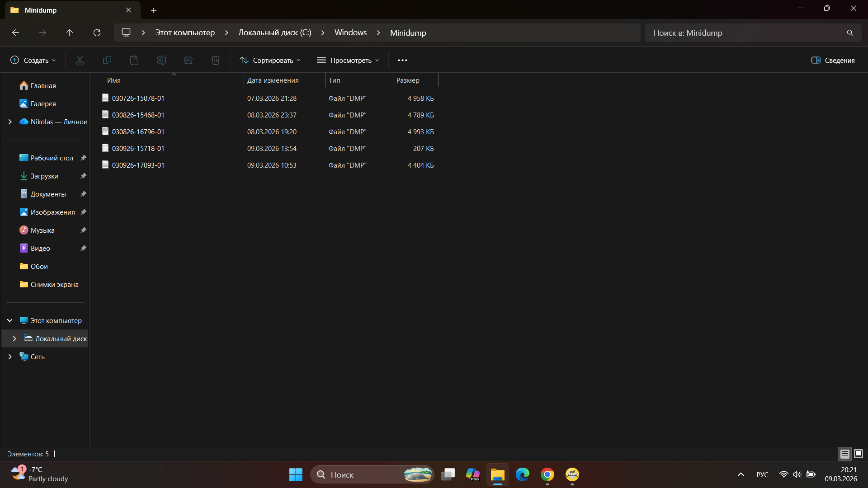Screen dimensions: 868x488
Task: Open Task View on taskbar
Action: pyautogui.click(x=448, y=474)
